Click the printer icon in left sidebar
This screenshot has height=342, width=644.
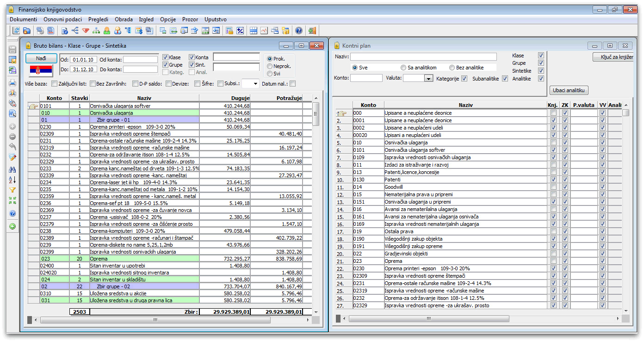tap(12, 83)
